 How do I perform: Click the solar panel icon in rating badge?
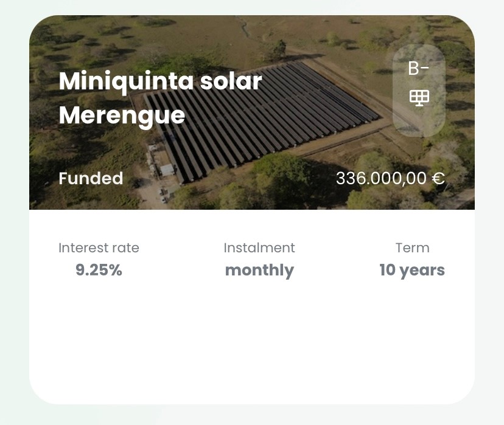click(x=419, y=97)
